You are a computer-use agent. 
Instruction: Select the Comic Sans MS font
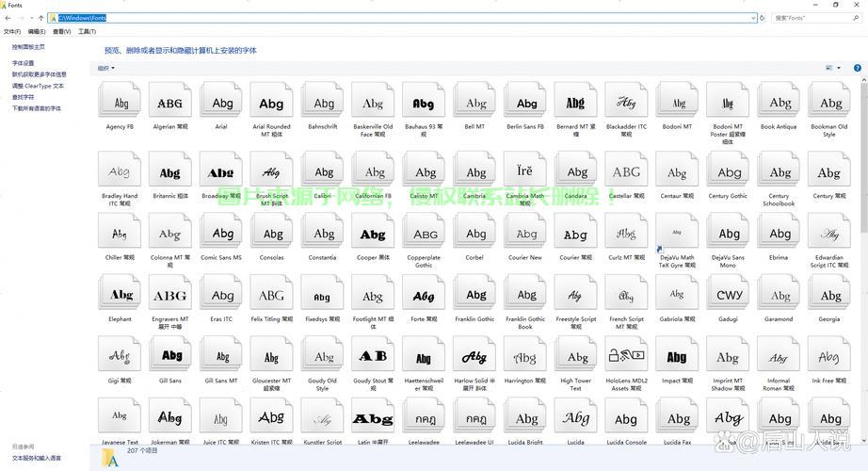[x=221, y=231]
